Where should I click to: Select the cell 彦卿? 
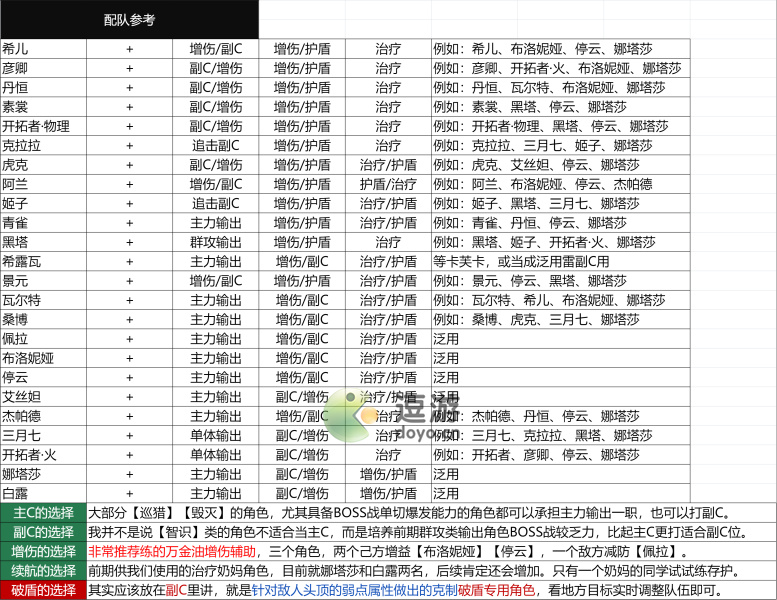pyautogui.click(x=44, y=68)
